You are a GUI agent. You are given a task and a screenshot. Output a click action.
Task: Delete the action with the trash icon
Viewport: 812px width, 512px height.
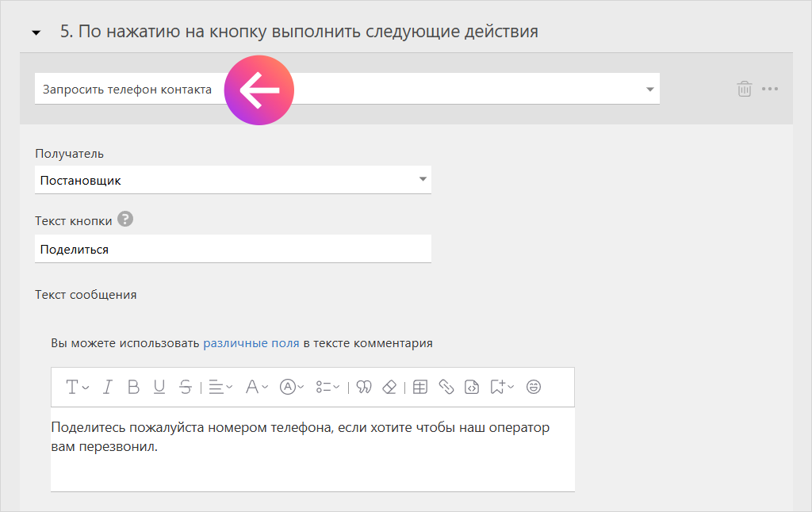(x=744, y=89)
